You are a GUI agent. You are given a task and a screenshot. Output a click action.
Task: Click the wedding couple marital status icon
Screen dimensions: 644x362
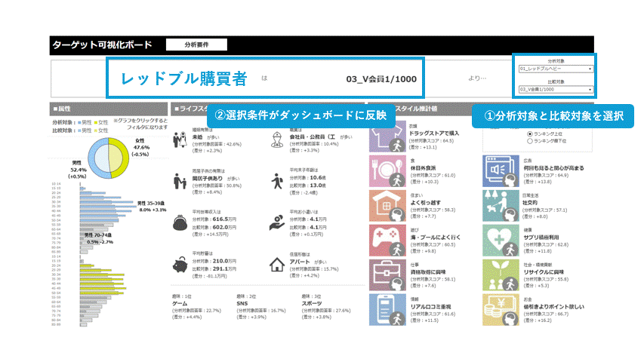[x=180, y=140]
